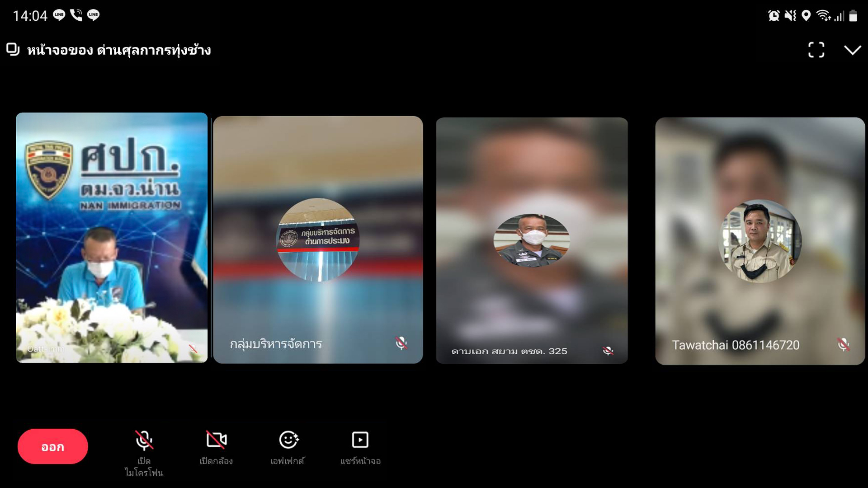
Task: Tap the screen share icon beside the title
Action: pyautogui.click(x=13, y=49)
